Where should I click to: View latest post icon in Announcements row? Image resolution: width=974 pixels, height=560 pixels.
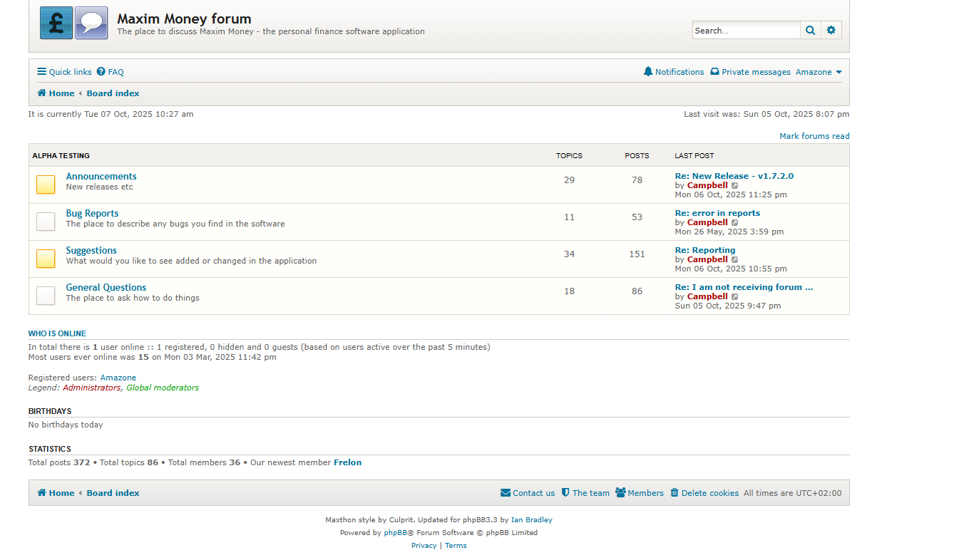pyautogui.click(x=735, y=185)
